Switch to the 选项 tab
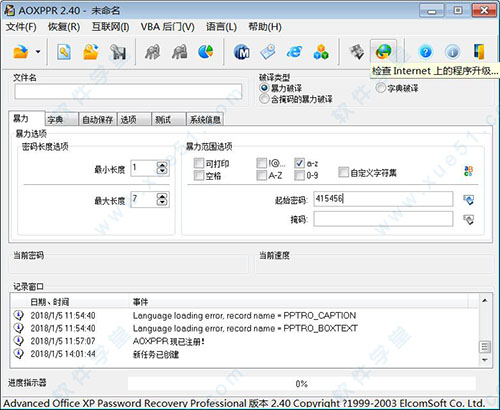The image size is (500, 410). click(x=134, y=120)
